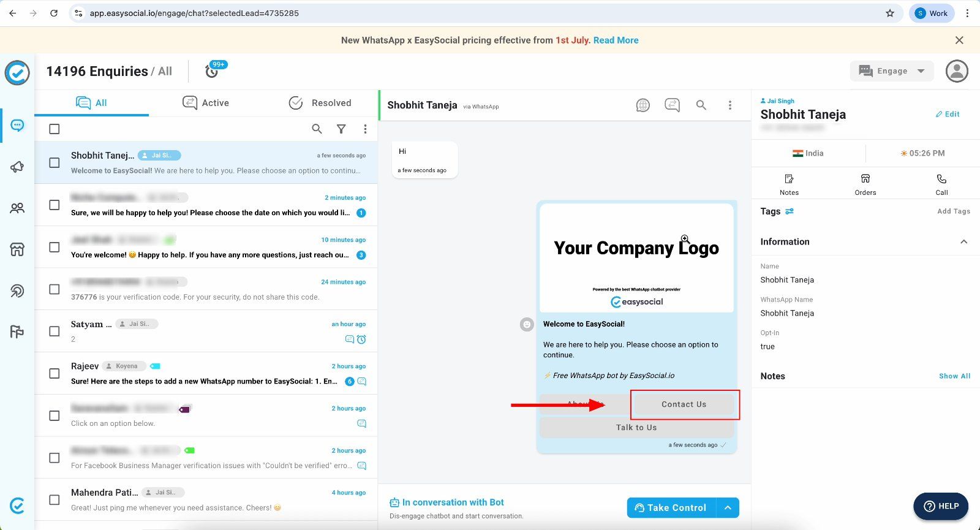Open snoozed reminders clock icon with 99+ badge
Screen dimensions: 980x530
coord(212,71)
